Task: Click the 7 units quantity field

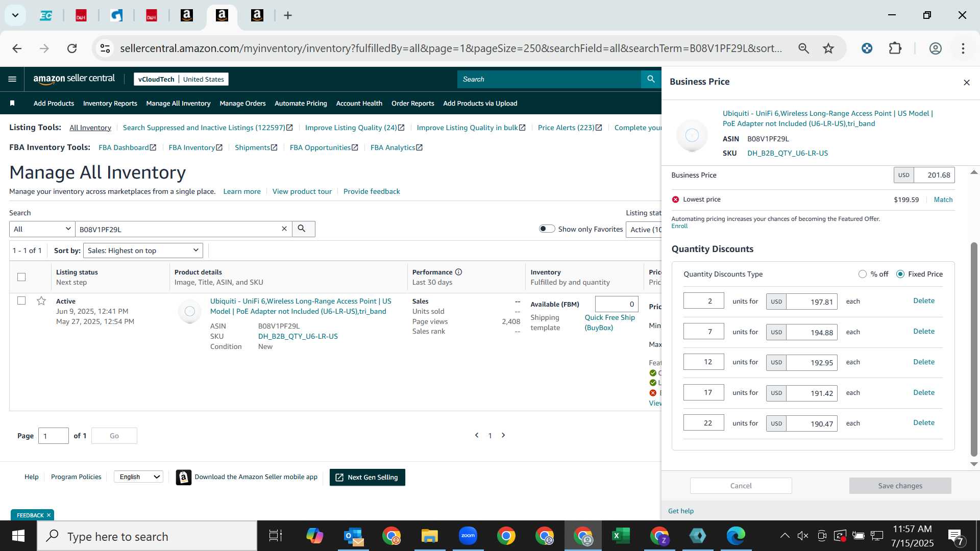Action: click(x=703, y=331)
